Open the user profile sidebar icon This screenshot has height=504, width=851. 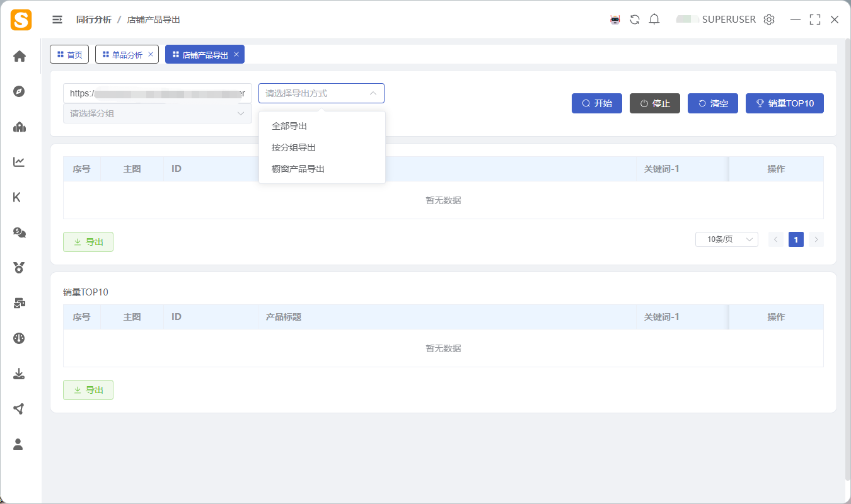point(18,444)
